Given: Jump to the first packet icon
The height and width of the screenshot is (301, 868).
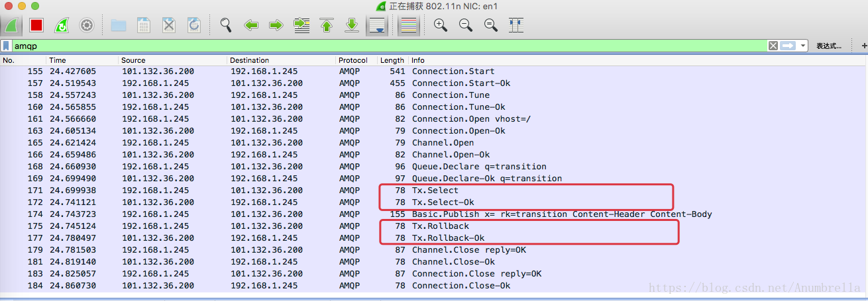Looking at the screenshot, I should coord(327,26).
